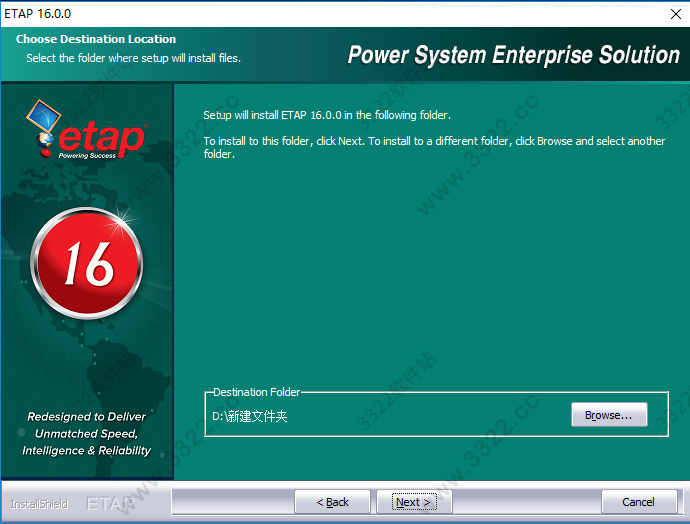Click the 'Redesigned to Deliver' slogan text
This screenshot has width=690, height=524.
tap(86, 433)
